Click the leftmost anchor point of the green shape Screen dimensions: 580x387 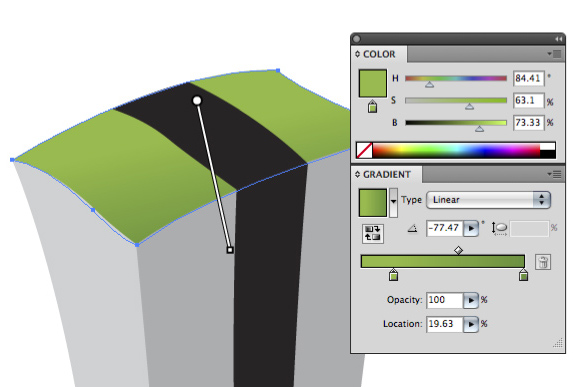coord(12,160)
